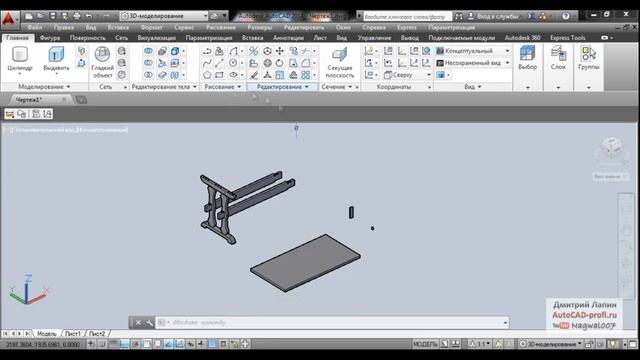Toggle the МОДЕЛЬ model space button
The image size is (640, 360).
(425, 344)
